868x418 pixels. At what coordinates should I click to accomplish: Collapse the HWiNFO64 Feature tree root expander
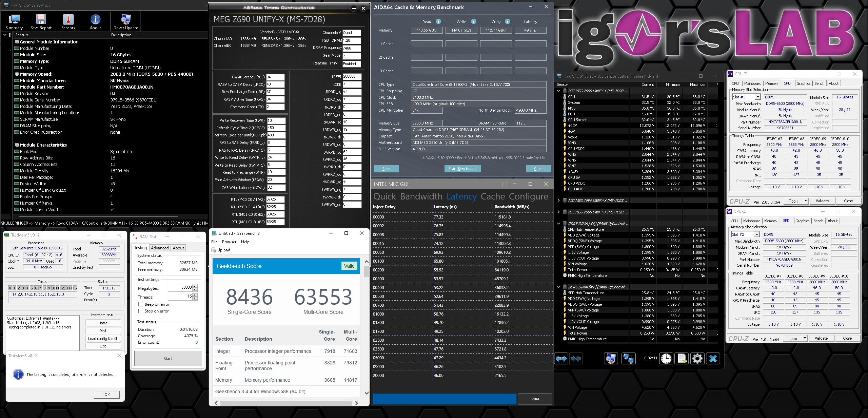[x=5, y=35]
